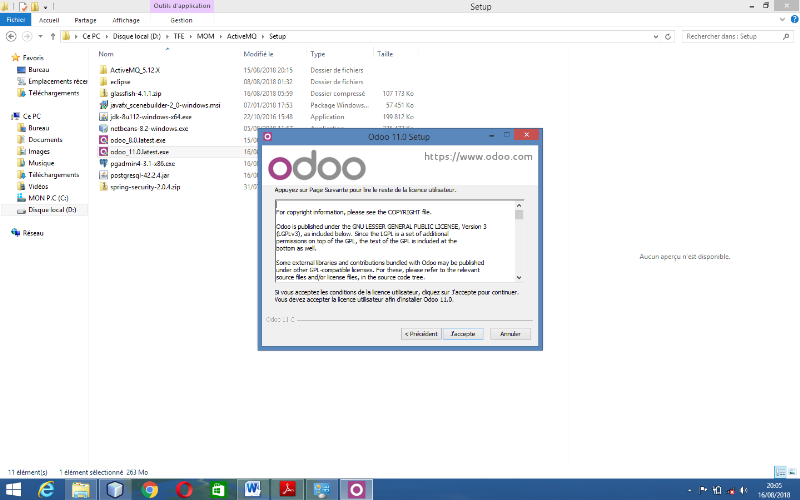The width and height of the screenshot is (800, 500).
Task: Click J'accepte in the Odoo Setup dialog
Action: coord(463,334)
